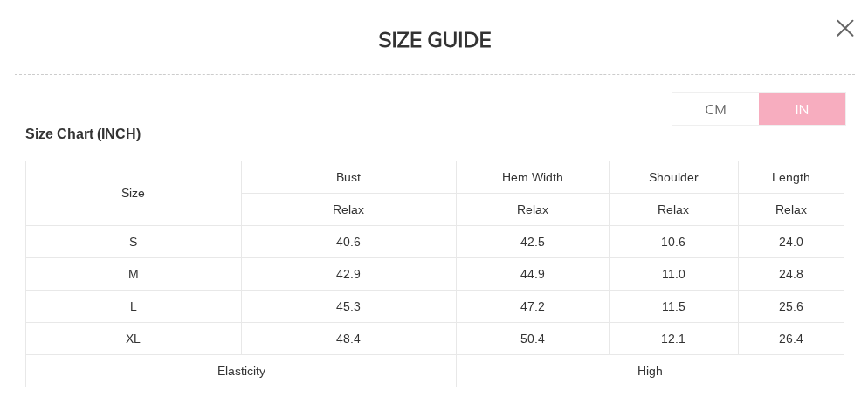Click the Shoulder column header
868x397 pixels.
click(x=673, y=177)
